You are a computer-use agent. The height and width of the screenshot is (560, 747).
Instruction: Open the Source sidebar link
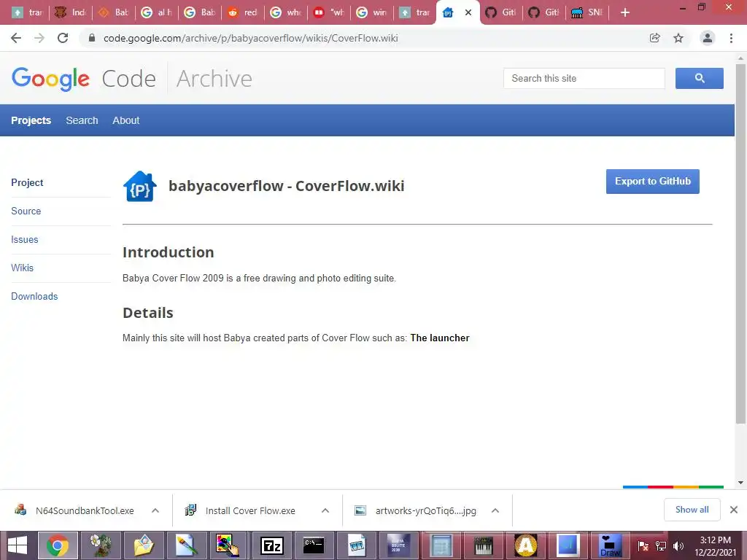[x=26, y=211]
